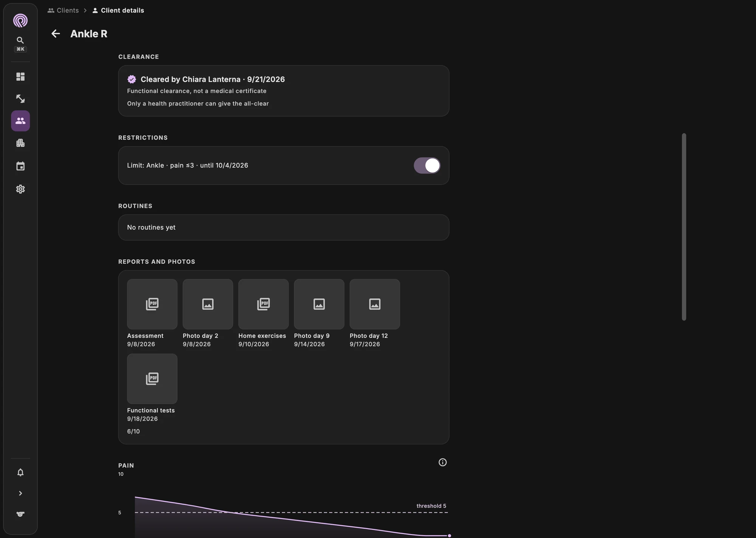Open the Functional tests PDF thumbnail
The height and width of the screenshot is (538, 756).
[152, 379]
